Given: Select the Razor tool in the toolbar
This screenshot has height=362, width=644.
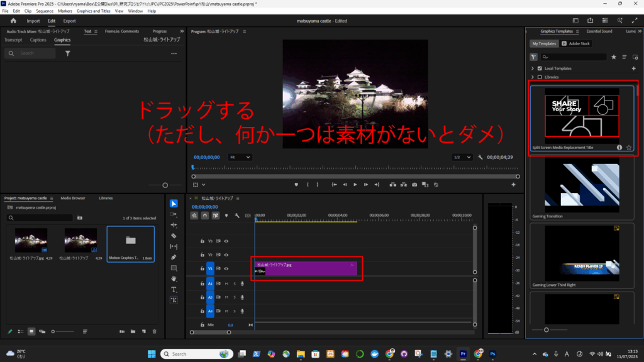Looking at the screenshot, I should tap(174, 236).
